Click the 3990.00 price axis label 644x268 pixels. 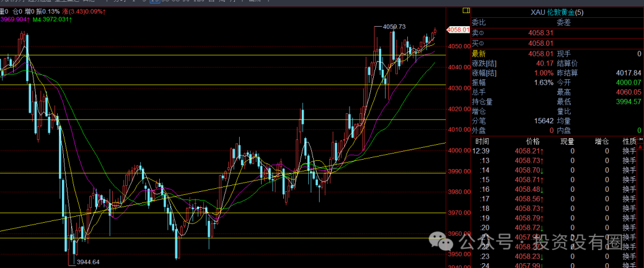pyautogui.click(x=459, y=171)
